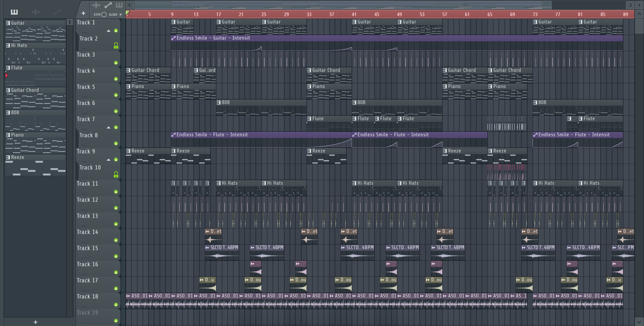This screenshot has width=644, height=326.
Task: Click the pattern clip focus piano icon near timeline
Action: pos(119,5)
